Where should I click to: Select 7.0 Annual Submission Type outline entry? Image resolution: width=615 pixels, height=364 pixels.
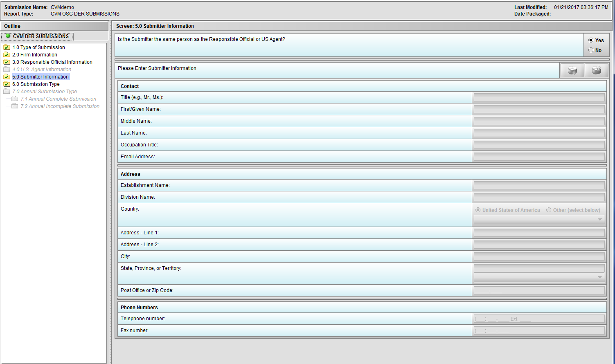coord(45,92)
